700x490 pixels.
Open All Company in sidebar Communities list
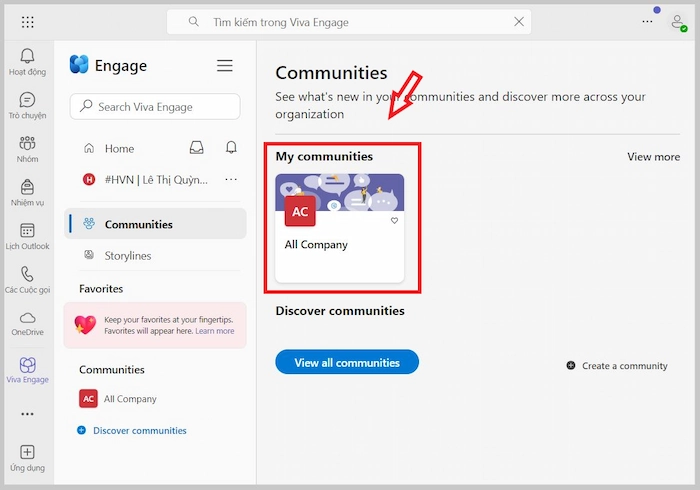pyautogui.click(x=118, y=399)
